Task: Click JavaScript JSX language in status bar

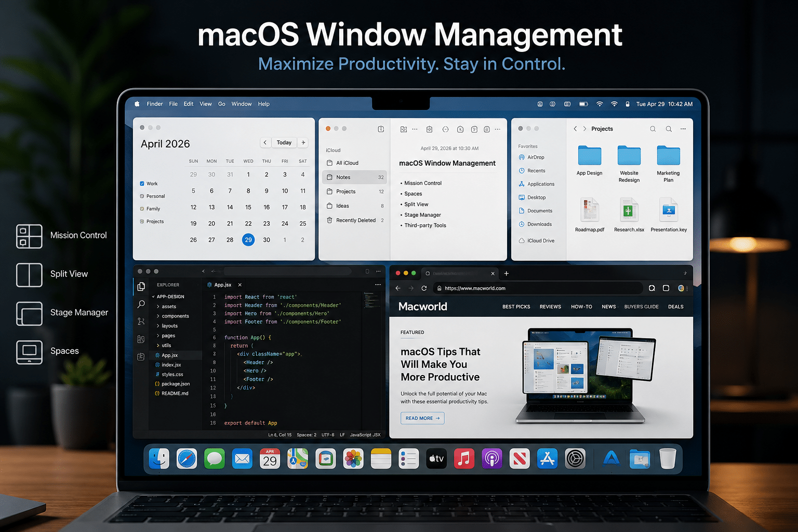Action: point(365,435)
